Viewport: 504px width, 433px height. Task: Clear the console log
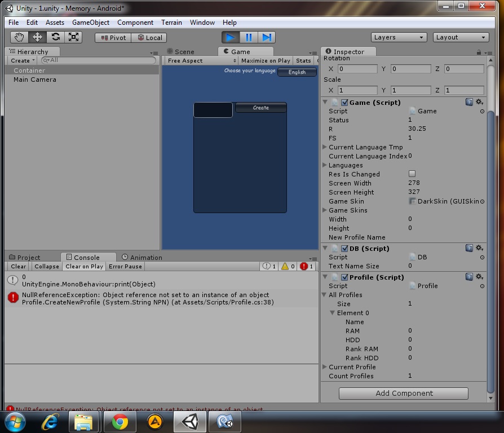18,267
